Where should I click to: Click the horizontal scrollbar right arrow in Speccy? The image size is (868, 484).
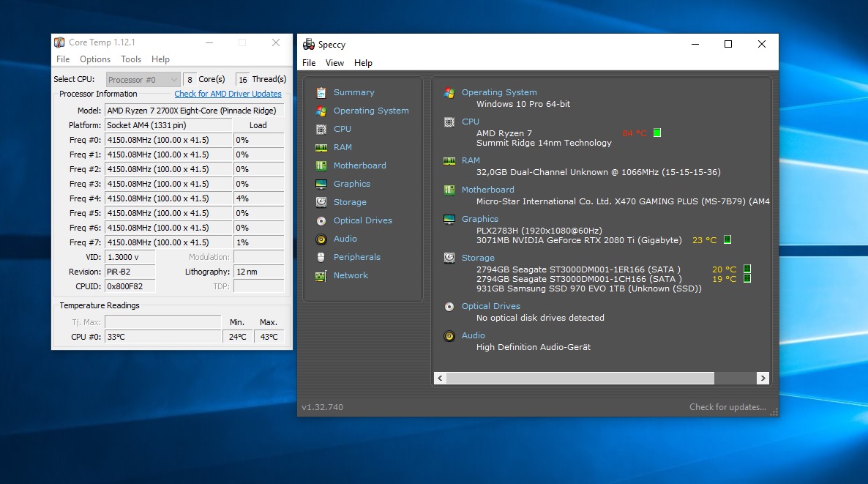point(763,379)
